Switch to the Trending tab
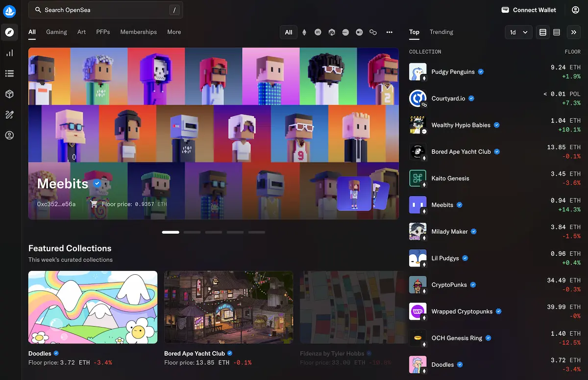 [441, 32]
